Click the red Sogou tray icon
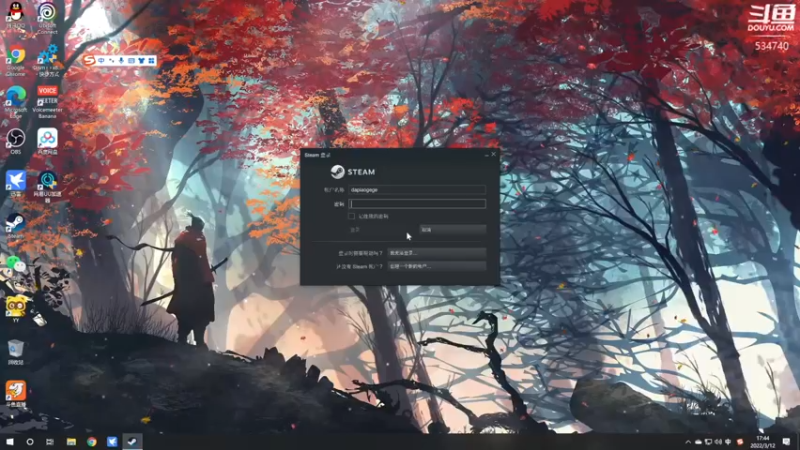Image resolution: width=800 pixels, height=450 pixels. click(740, 442)
